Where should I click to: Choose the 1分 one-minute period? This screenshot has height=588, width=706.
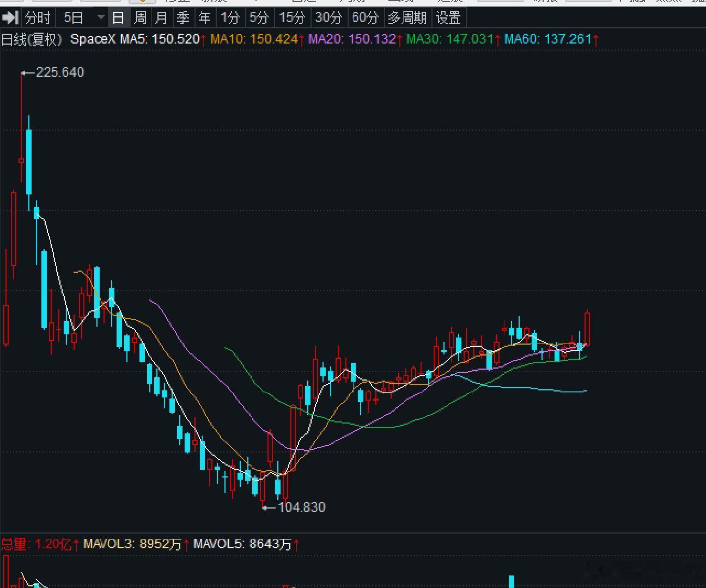(x=230, y=18)
